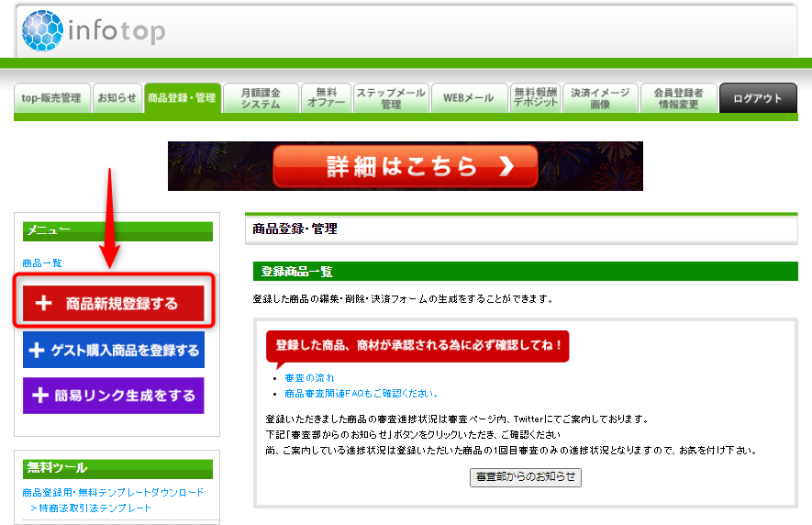Open the 商品一覧 link in menu
812x525 pixels.
pos(42,263)
